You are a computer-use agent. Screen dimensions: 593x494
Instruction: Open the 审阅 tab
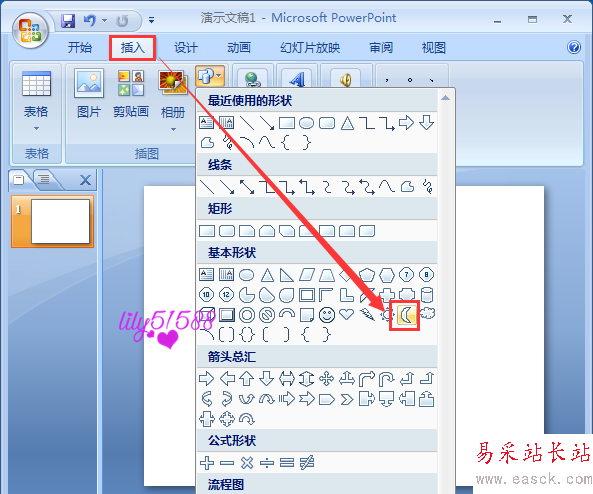pyautogui.click(x=381, y=48)
